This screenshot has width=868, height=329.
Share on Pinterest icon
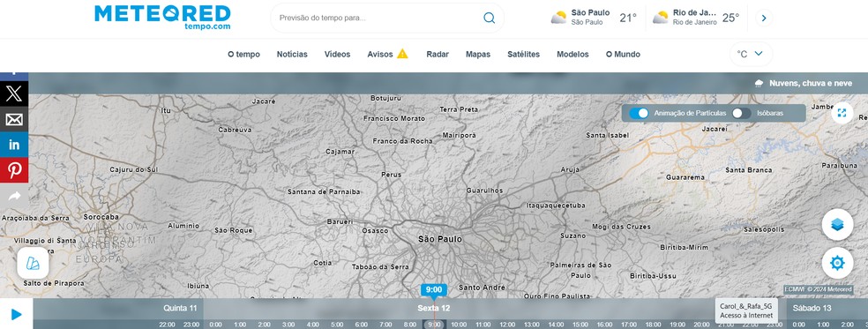(x=14, y=170)
